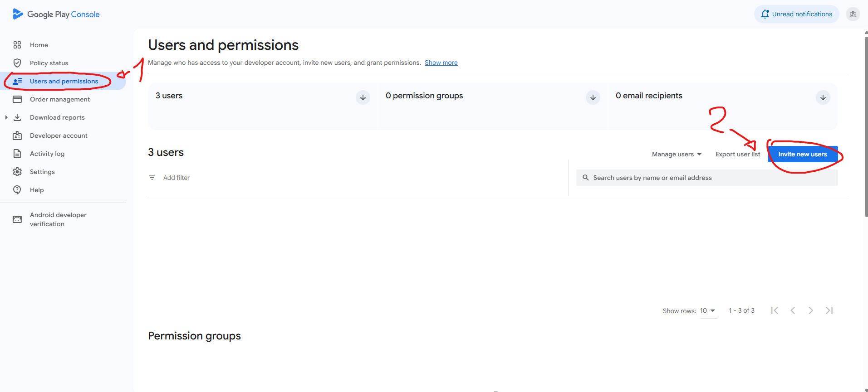Select Users and permissions menu item
This screenshot has height=392, width=868.
click(x=63, y=81)
